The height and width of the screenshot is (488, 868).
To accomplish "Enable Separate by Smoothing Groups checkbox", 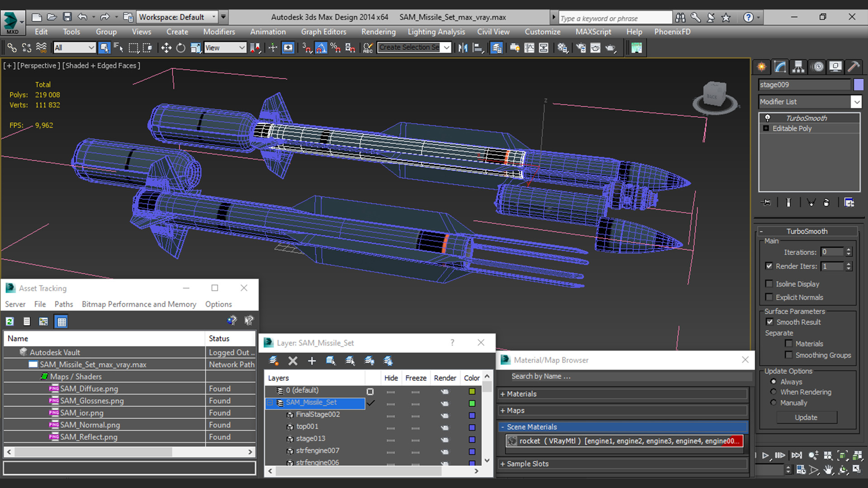I will pos(789,355).
